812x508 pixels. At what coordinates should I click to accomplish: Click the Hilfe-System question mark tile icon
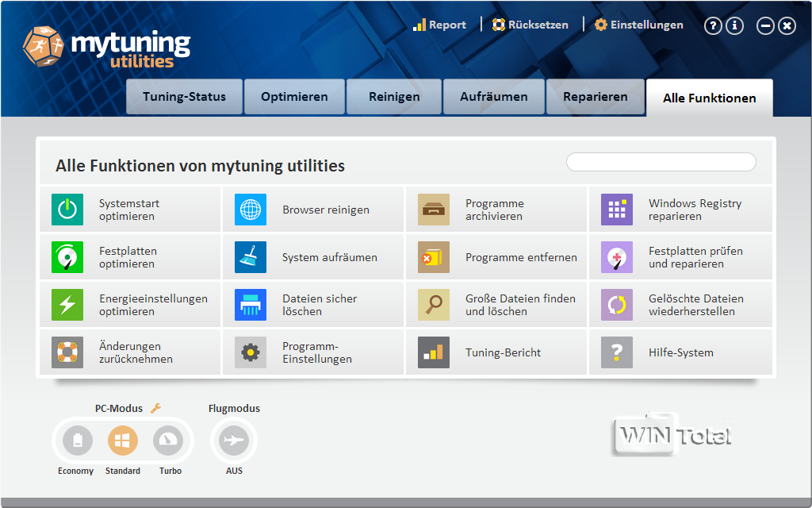click(x=617, y=352)
